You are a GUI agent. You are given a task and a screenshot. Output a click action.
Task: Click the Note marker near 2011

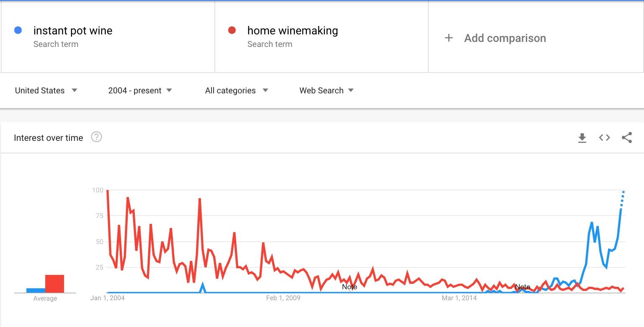(x=350, y=287)
